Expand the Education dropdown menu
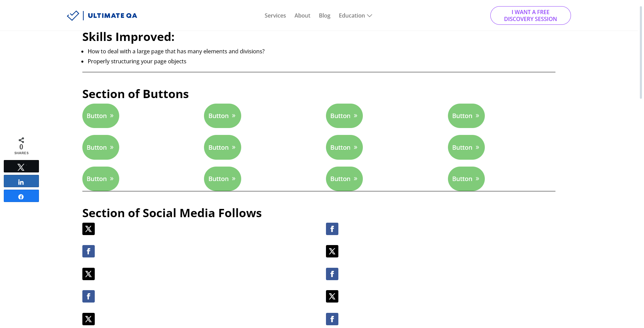644x328 pixels. pos(355,15)
